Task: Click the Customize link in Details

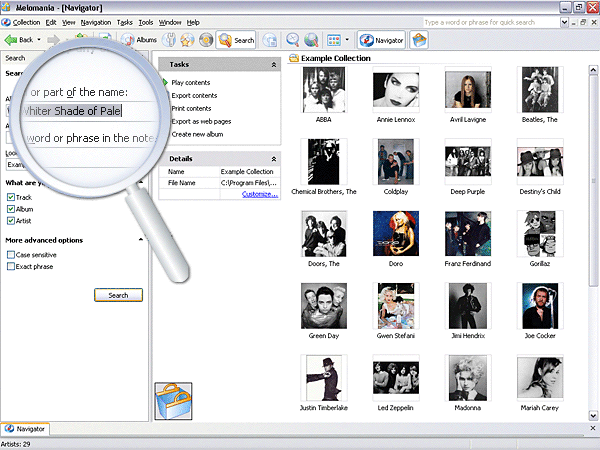Action: pos(260,194)
